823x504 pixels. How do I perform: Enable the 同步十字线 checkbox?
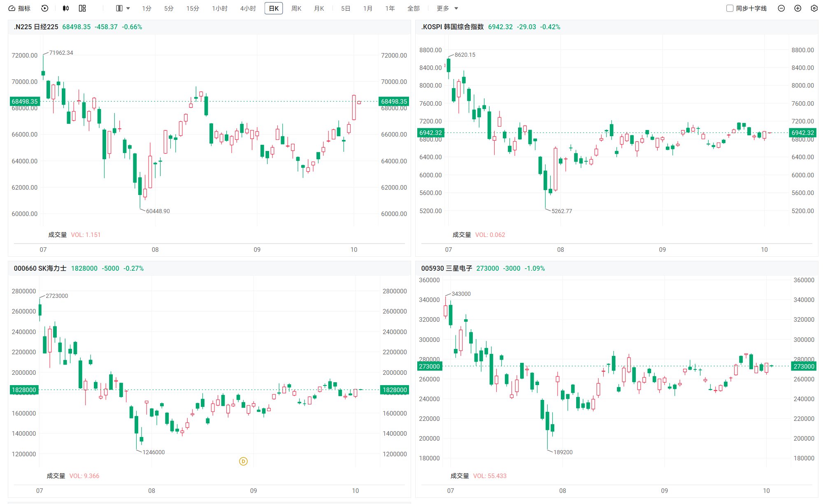coord(730,8)
